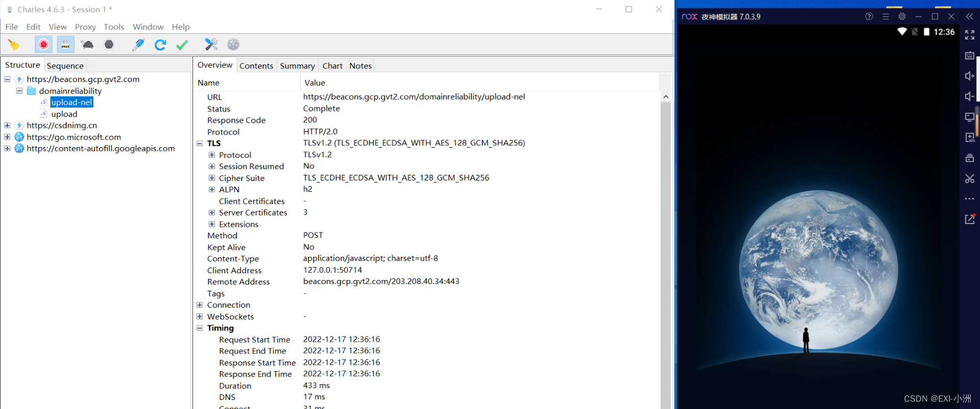Switch to the Structure tab

tap(23, 65)
